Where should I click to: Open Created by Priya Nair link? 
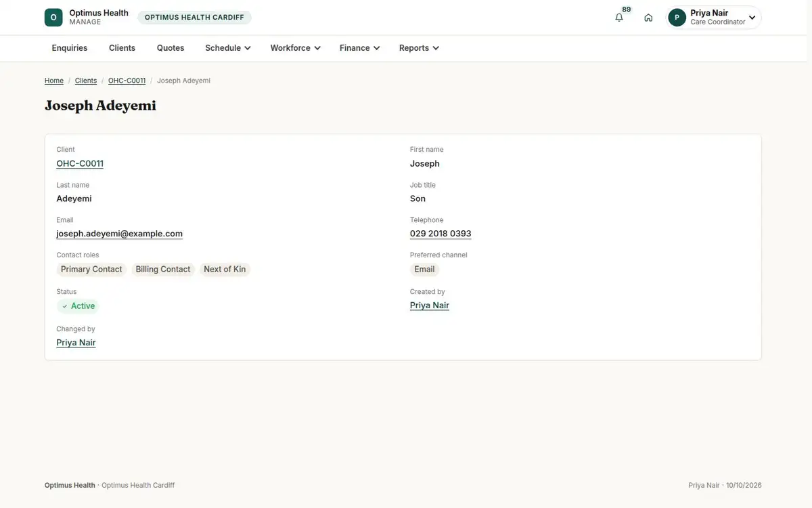[x=430, y=305]
